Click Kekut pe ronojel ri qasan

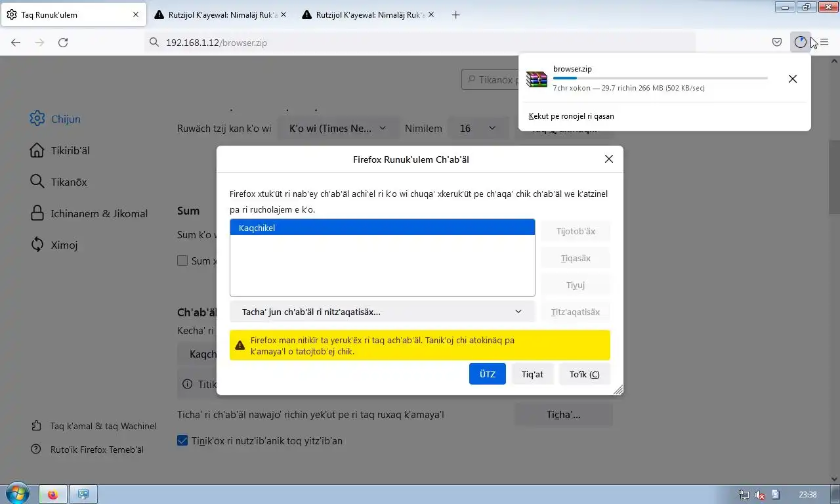pos(572,116)
